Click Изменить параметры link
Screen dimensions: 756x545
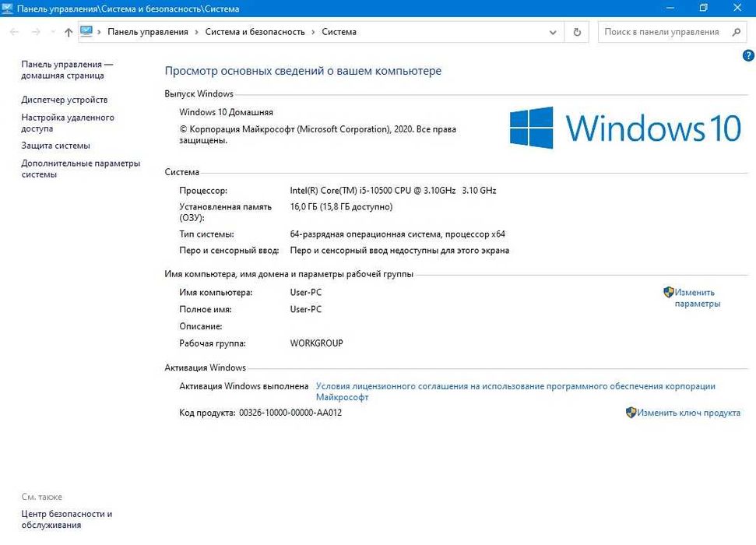click(x=697, y=298)
